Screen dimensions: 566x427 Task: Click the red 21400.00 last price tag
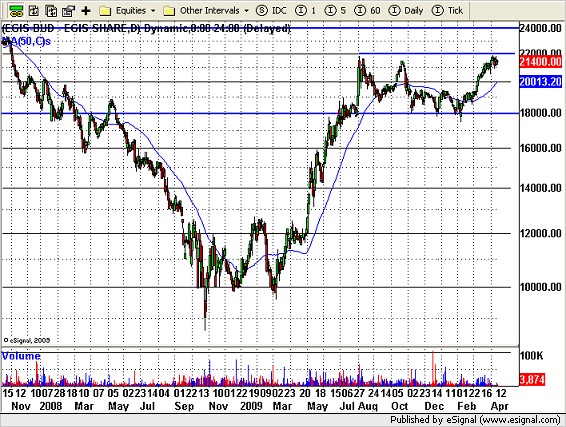[x=540, y=62]
